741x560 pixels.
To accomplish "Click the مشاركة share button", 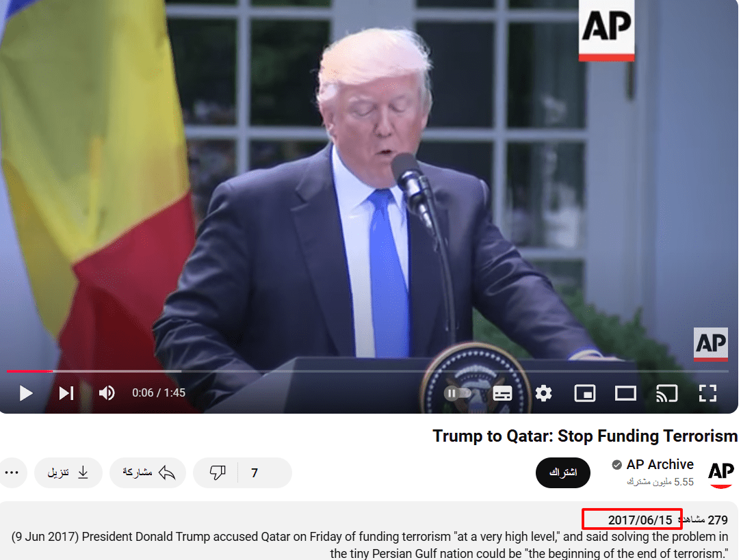I will [x=148, y=472].
